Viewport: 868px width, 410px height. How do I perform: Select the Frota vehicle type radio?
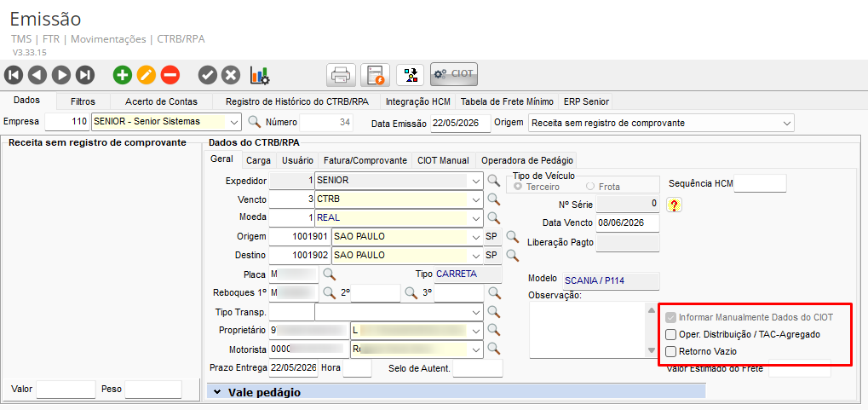coord(590,187)
